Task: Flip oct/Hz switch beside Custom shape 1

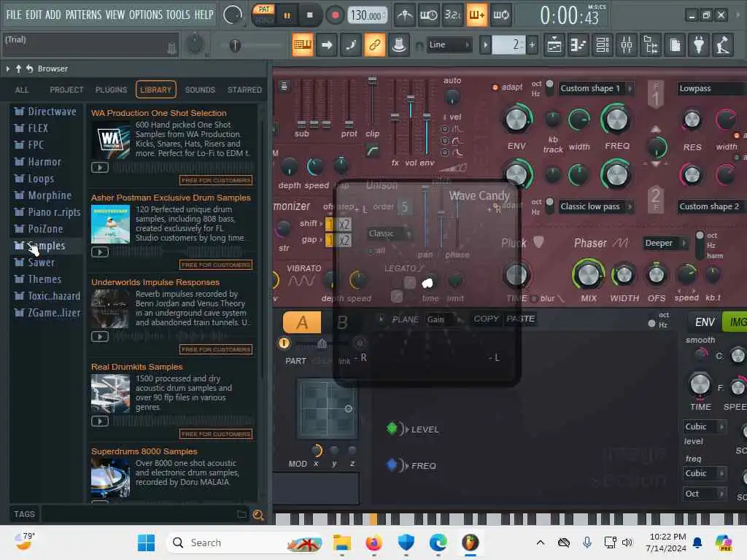Action: pos(549,87)
